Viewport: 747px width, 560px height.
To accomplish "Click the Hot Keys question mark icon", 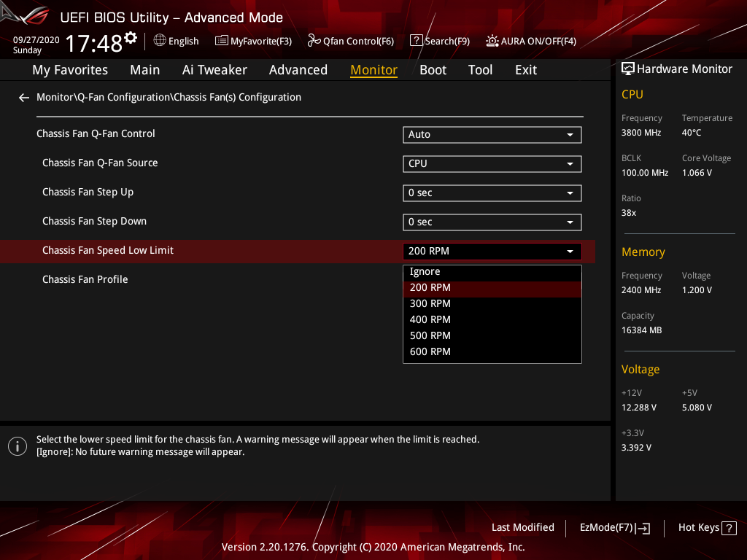I will [x=729, y=528].
